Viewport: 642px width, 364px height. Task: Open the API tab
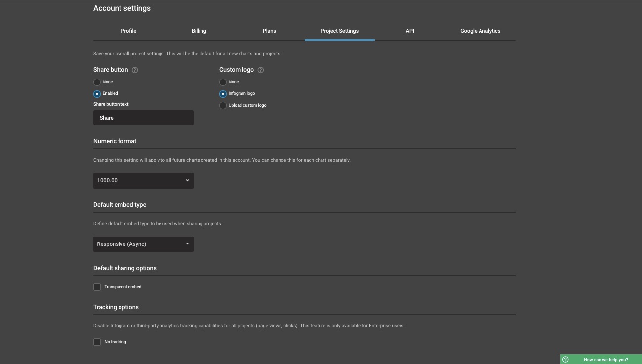[x=410, y=31]
